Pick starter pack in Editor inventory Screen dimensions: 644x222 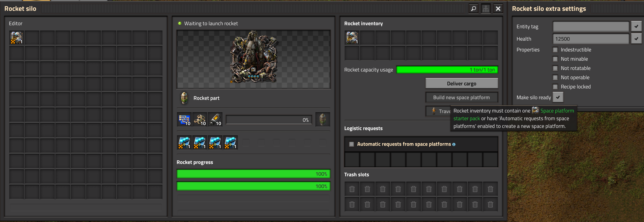tap(17, 38)
